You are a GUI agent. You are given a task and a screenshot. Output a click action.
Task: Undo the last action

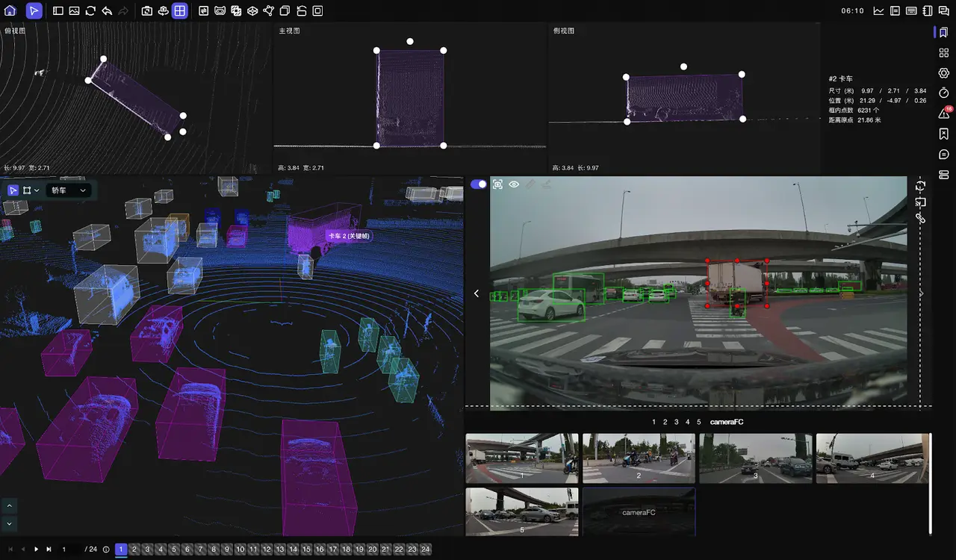coord(107,11)
